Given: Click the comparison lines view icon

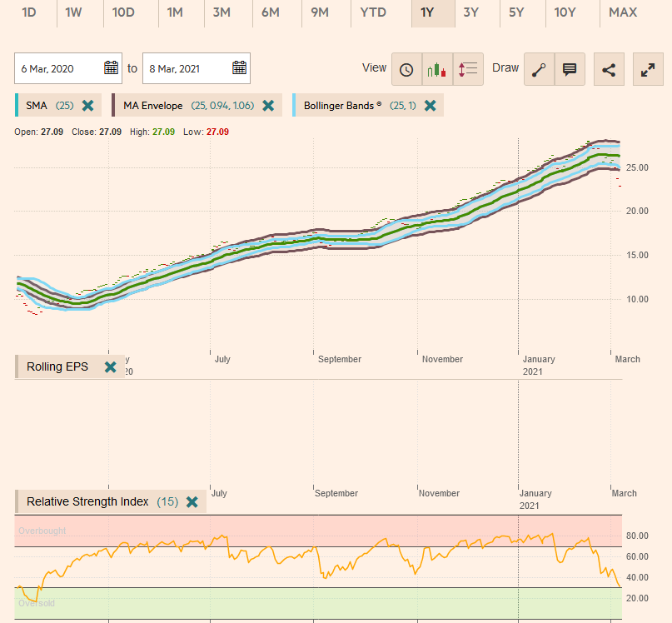Looking at the screenshot, I should click(469, 69).
